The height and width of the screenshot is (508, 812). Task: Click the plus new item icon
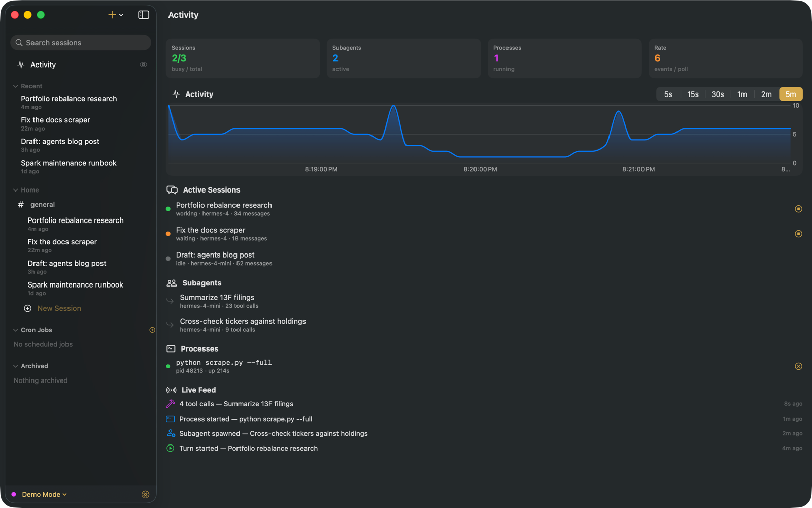112,15
